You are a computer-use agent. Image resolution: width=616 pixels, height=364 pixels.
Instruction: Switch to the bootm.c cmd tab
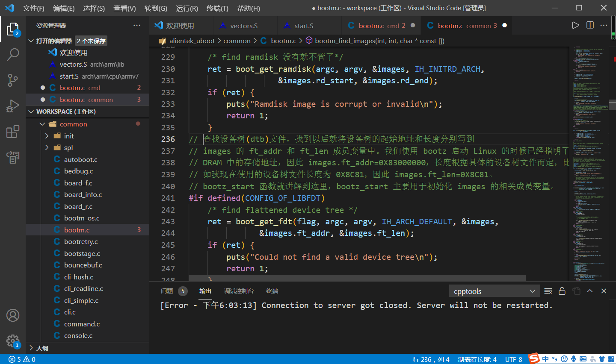[381, 26]
